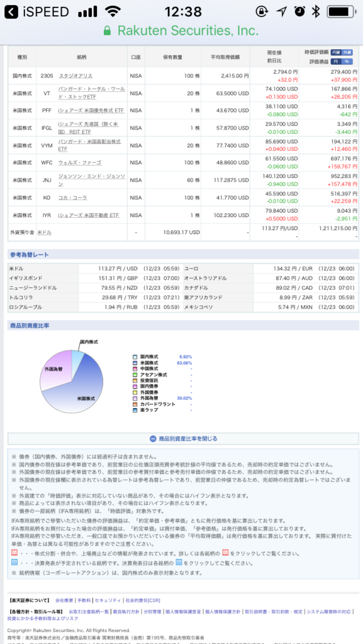Click the 113.27 円 / USD exchange rate value

[x=118, y=269]
